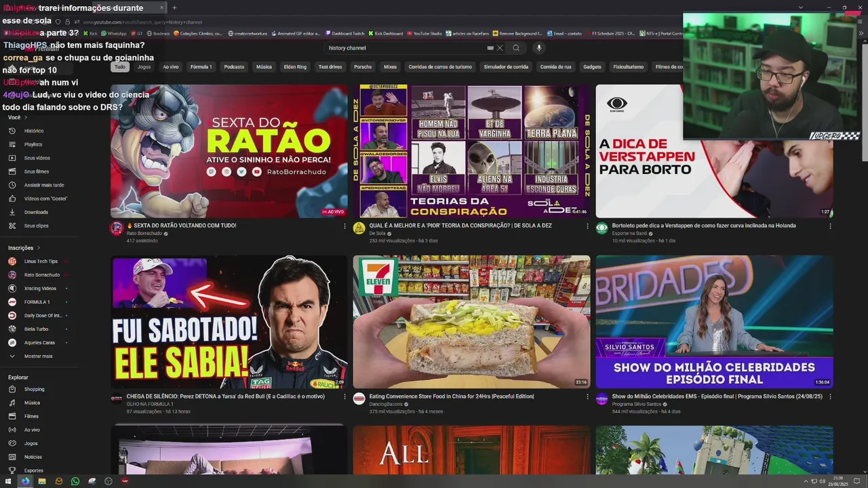Open FORMULA 1 subscription channel
Screen dimensions: 868x488
37,302
